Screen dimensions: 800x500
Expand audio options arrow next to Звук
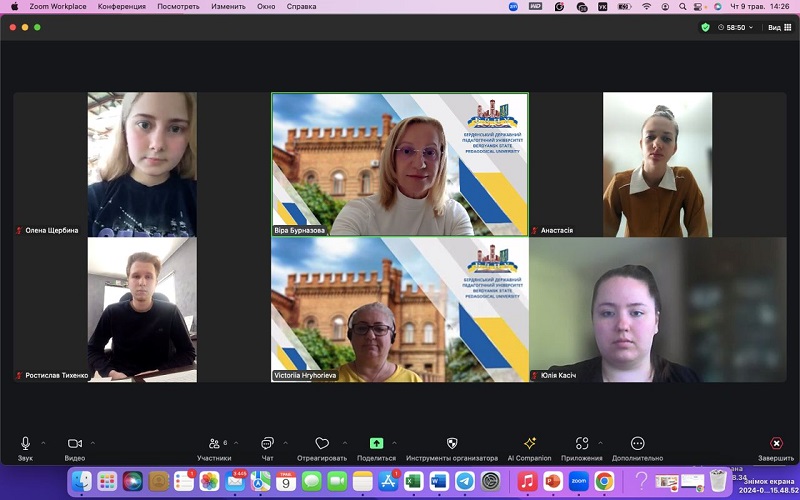tap(44, 442)
